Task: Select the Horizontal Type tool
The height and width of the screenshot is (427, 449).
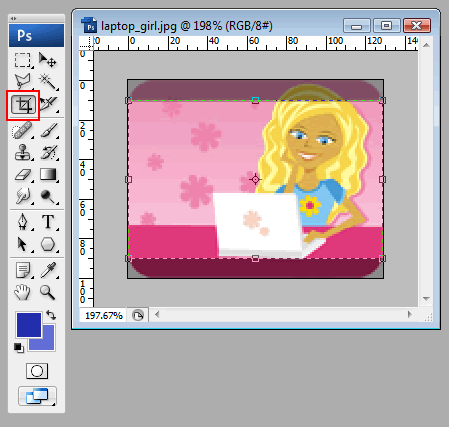Action: coord(48,222)
